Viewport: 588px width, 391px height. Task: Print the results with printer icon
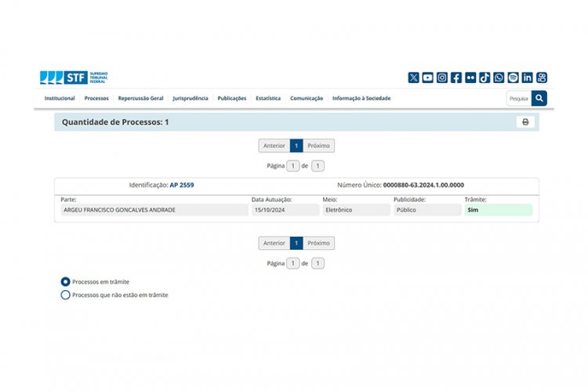pos(525,122)
